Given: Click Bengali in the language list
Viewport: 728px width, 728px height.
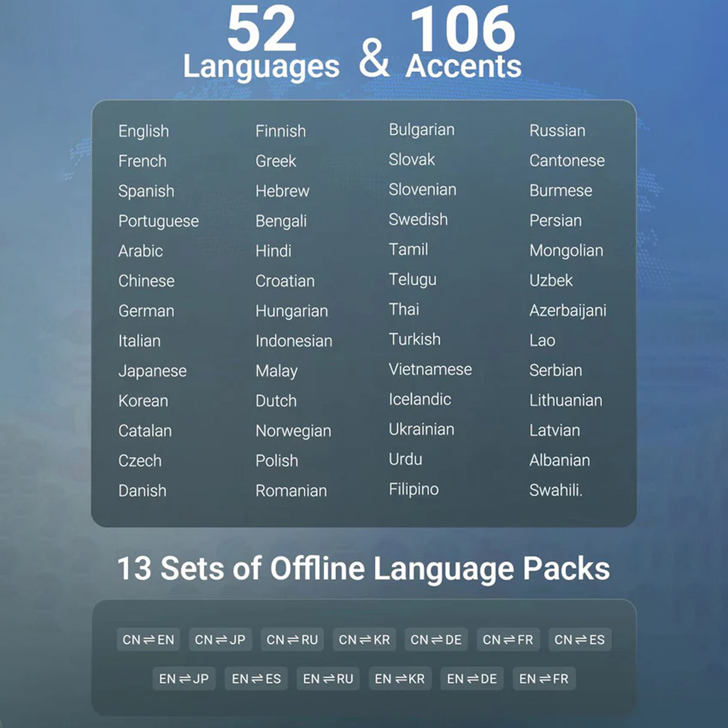Looking at the screenshot, I should coord(281,221).
